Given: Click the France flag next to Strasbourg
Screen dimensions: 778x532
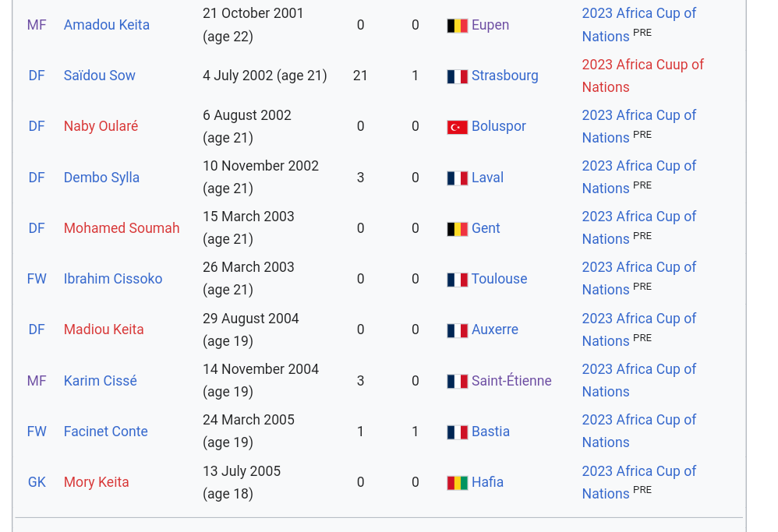Looking at the screenshot, I should pos(457,76).
